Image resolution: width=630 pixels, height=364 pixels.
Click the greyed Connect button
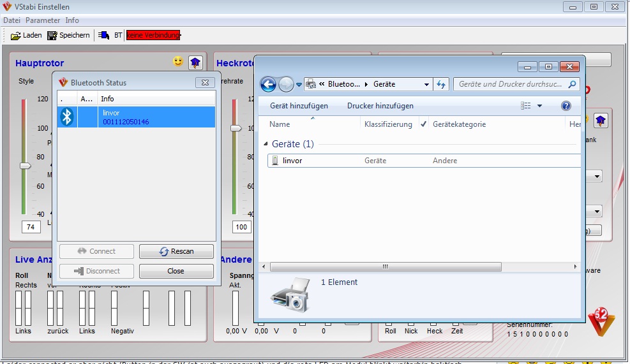[96, 251]
